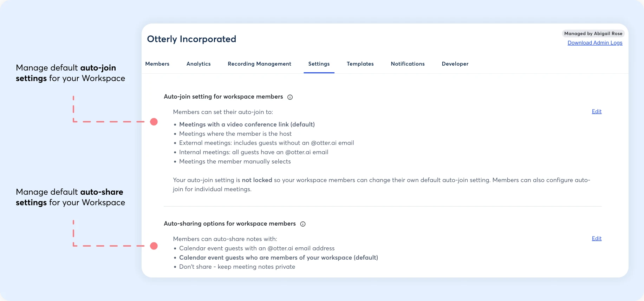Open the Settings tab
This screenshot has height=301, width=644.
point(319,64)
